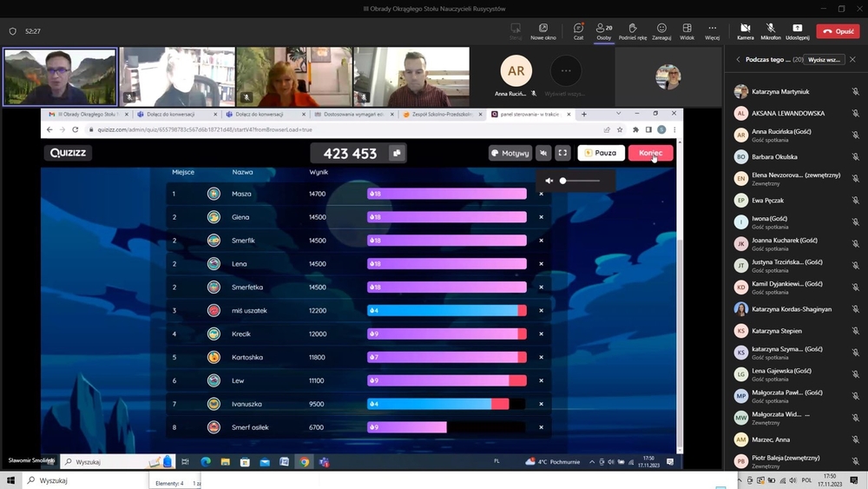Copy the 423 453 join code
This screenshot has width=868, height=489.
point(397,154)
